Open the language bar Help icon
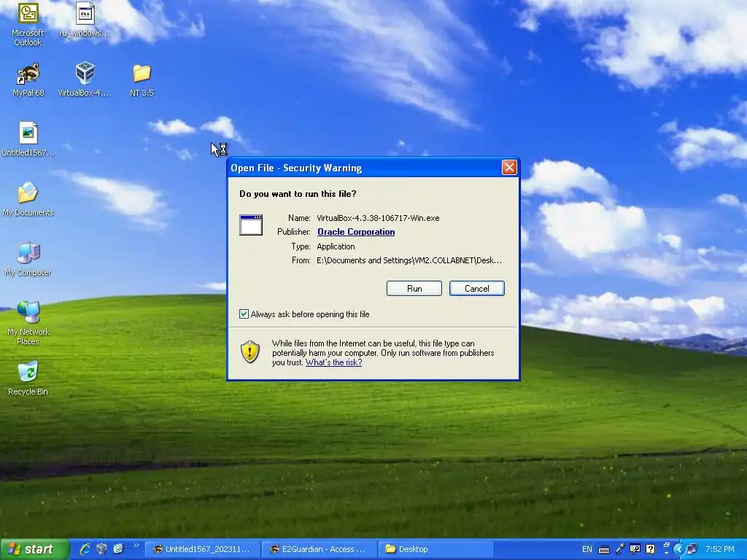Image resolution: width=747 pixels, height=560 pixels. tap(650, 550)
